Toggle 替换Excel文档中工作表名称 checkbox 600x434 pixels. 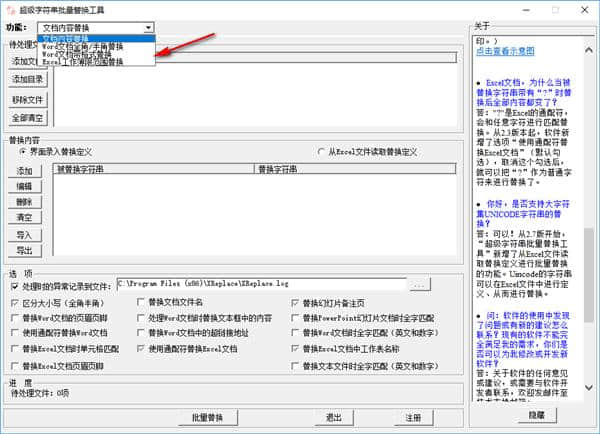point(295,349)
